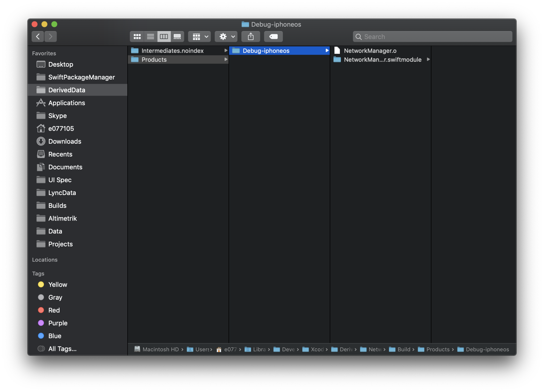Select the NetworkManager.o file
544x392 pixels.
(370, 51)
